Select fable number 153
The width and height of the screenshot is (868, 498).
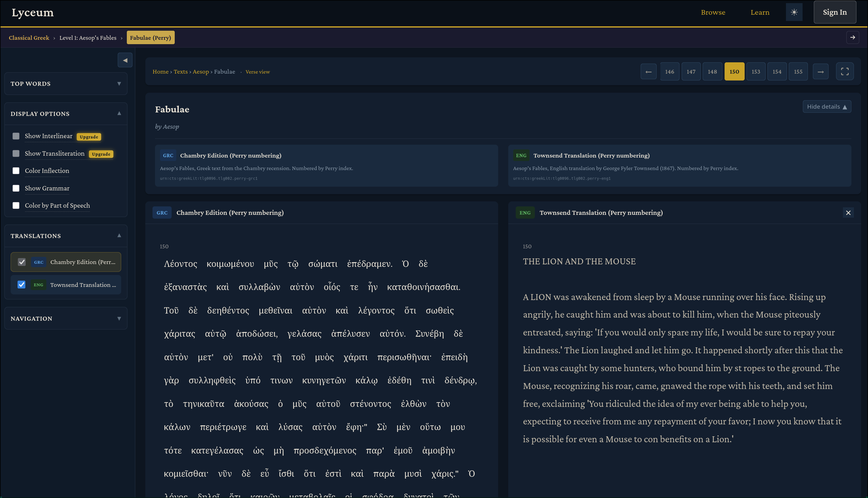756,71
